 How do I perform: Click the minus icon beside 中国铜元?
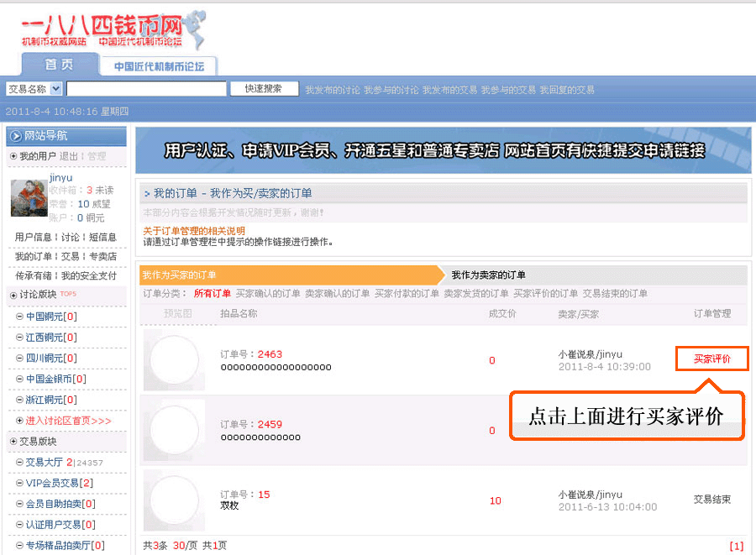click(19, 317)
